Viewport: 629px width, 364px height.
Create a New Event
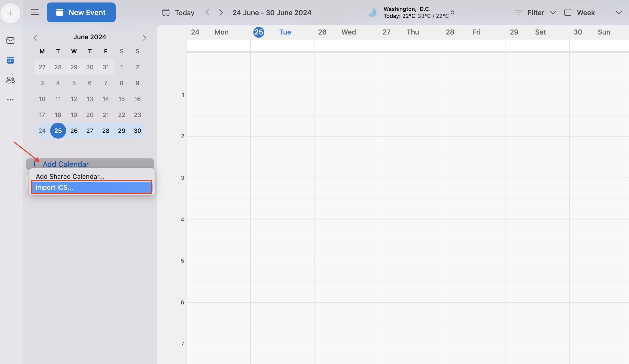click(81, 12)
